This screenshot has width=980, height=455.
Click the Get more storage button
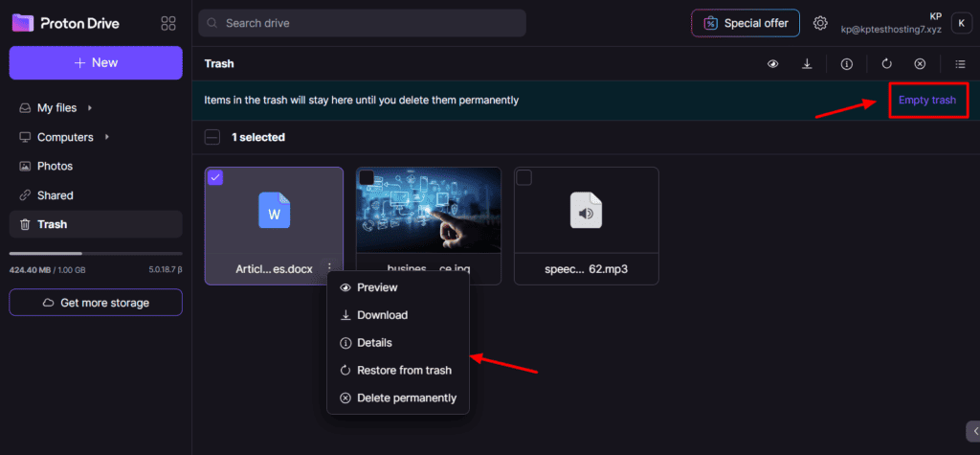[x=96, y=303]
